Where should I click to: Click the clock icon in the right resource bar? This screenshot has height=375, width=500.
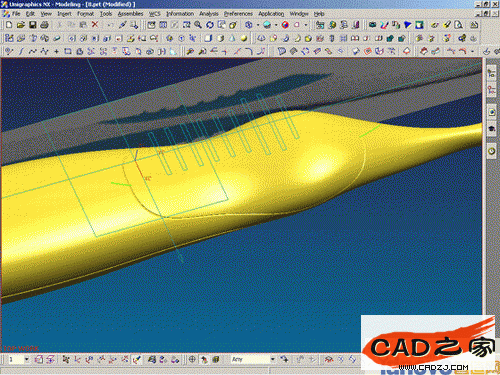492,151
